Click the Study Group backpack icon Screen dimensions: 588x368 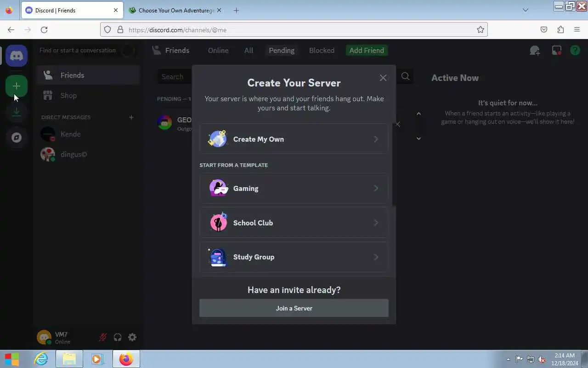[218, 257]
